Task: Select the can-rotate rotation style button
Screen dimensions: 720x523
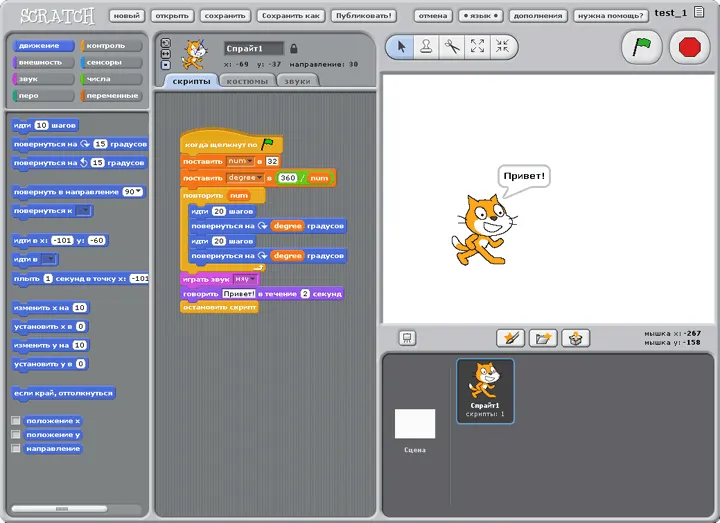Action: point(166,43)
